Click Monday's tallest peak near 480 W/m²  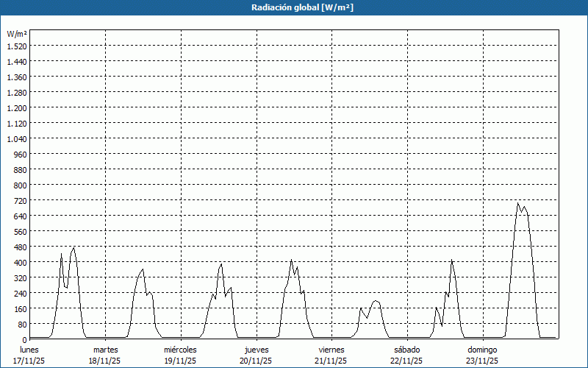click(73, 247)
